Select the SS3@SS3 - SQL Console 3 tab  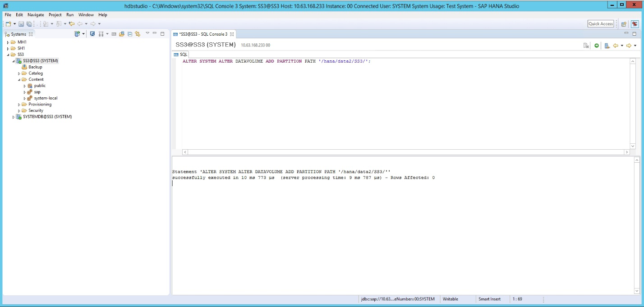click(x=203, y=34)
